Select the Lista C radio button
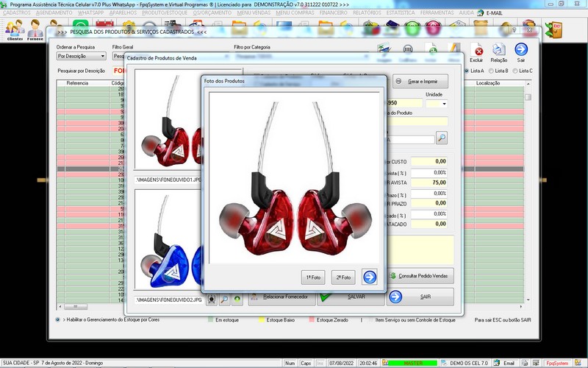Image resolution: width=588 pixels, height=368 pixels. [x=515, y=71]
